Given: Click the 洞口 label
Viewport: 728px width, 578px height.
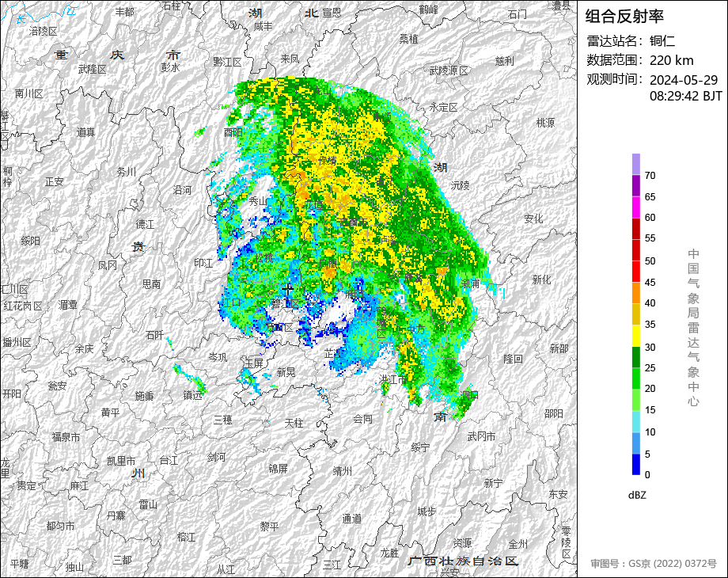Looking at the screenshot, I should (x=469, y=395).
